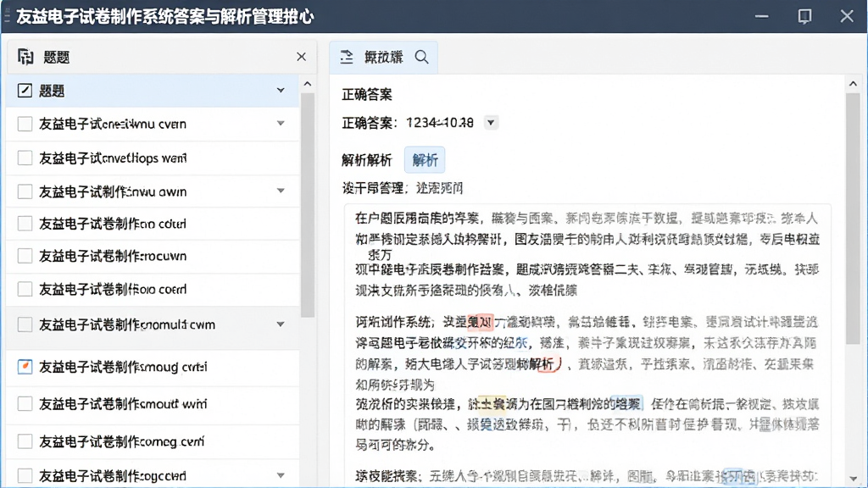This screenshot has width=868, height=488.
Task: Close the application window
Action: tap(847, 16)
